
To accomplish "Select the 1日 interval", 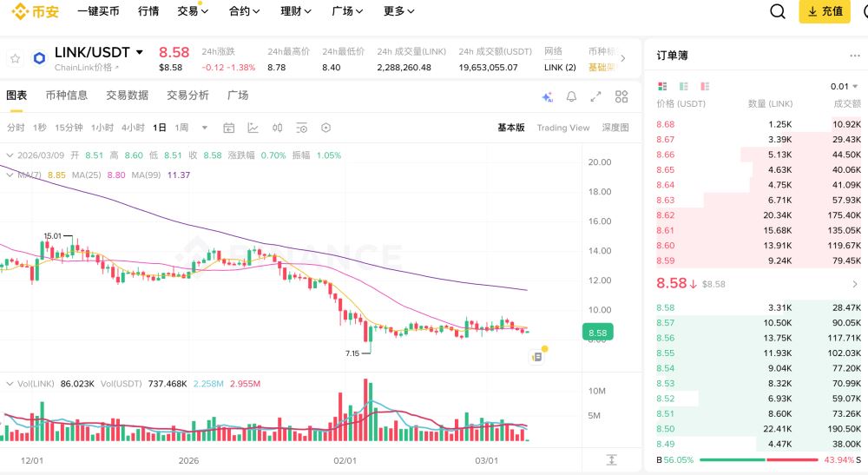I will coord(160,128).
